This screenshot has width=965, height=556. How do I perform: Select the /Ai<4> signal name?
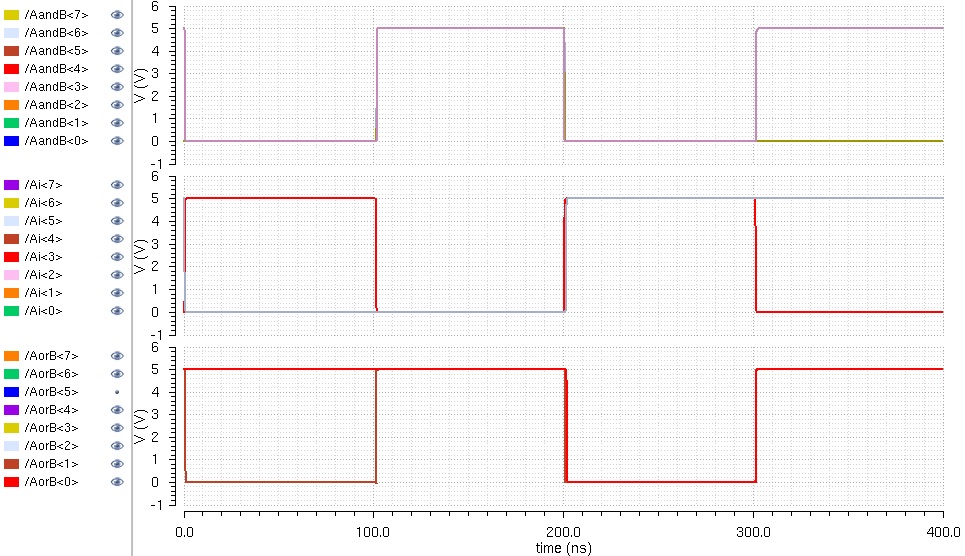[43, 239]
